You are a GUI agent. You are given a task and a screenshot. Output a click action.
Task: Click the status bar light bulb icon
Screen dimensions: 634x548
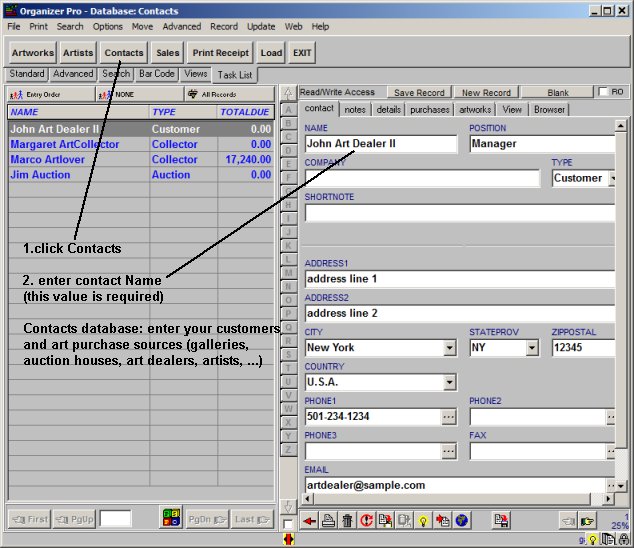coord(593,540)
